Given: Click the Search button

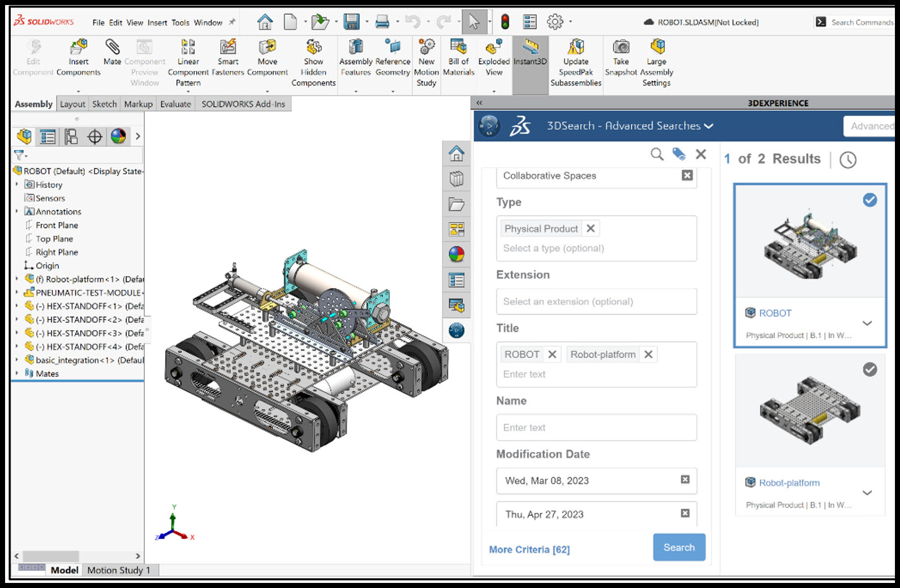Looking at the screenshot, I should tap(679, 547).
